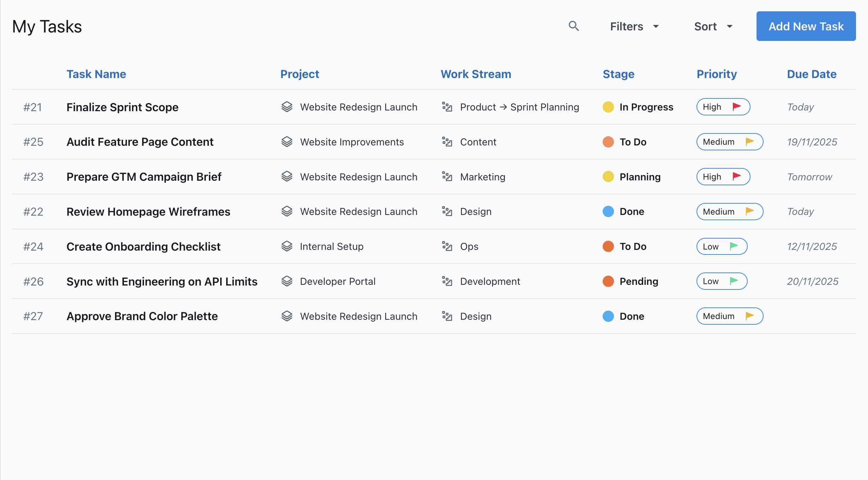The width and height of the screenshot is (868, 480).
Task: Click task ID #24
Action: (33, 246)
